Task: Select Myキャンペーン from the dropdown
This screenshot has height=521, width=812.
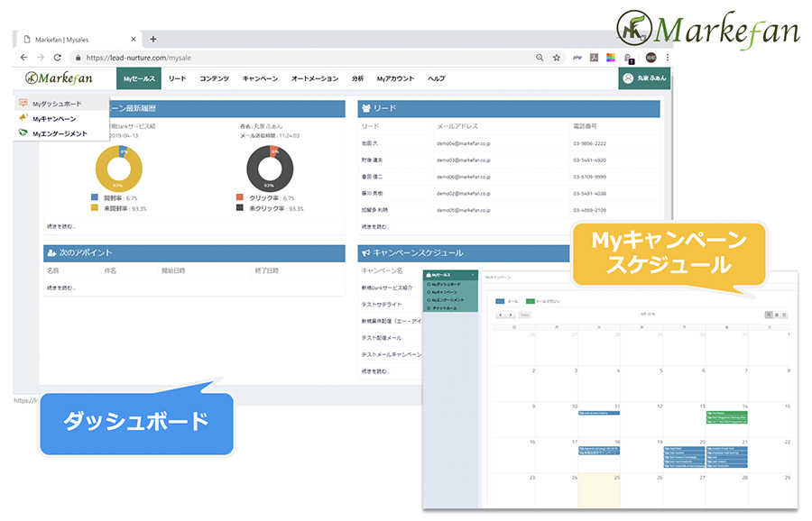Action: pos(61,118)
